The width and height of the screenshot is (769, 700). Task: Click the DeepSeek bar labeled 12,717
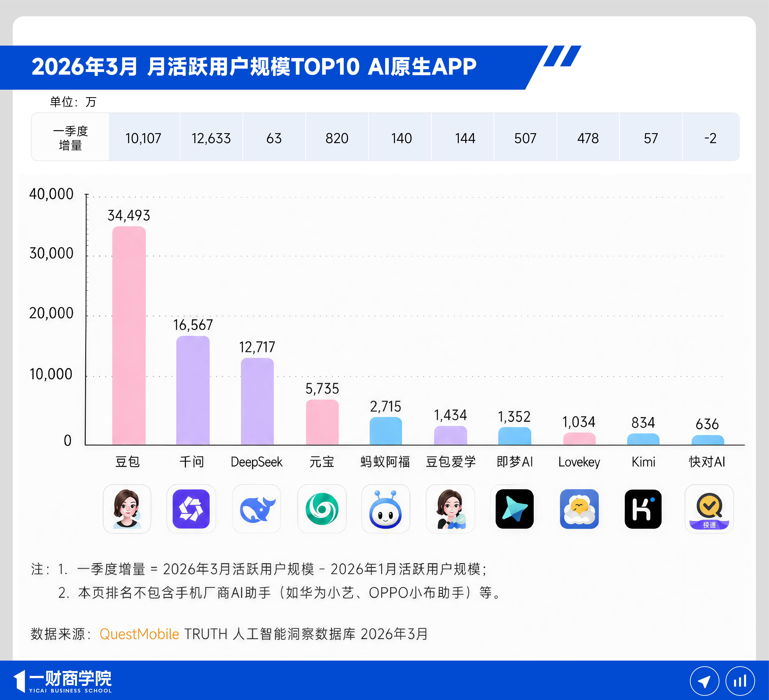pos(257,401)
